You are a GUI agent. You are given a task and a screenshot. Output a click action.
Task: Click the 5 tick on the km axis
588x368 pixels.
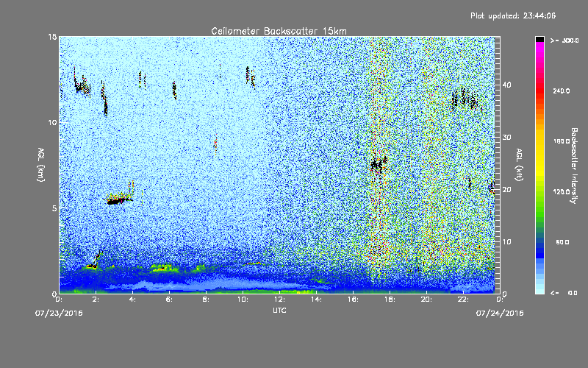coord(54,208)
